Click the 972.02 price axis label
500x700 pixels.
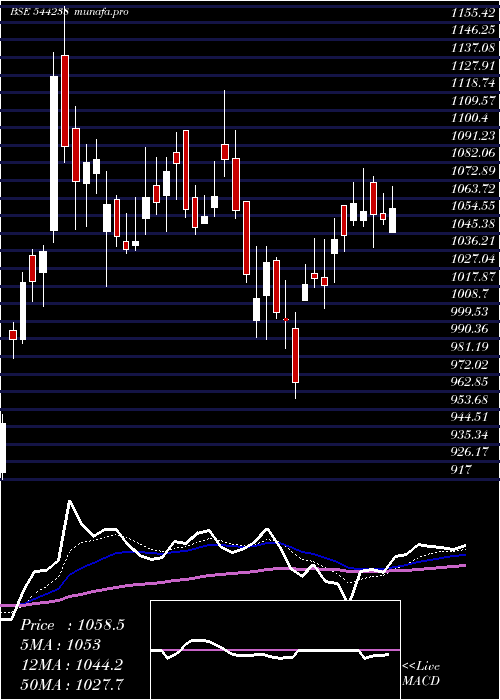pos(469,364)
